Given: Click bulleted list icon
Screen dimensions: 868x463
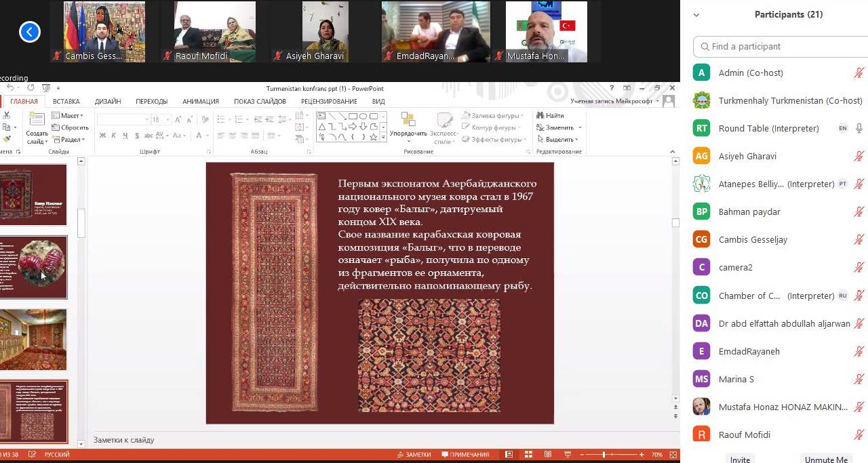Looking at the screenshot, I should (222, 119).
